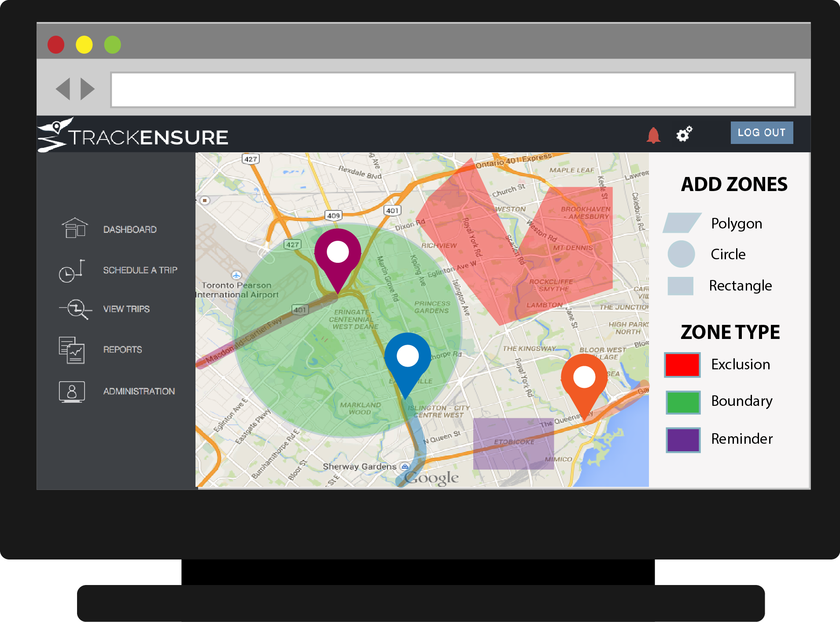Select the Exclusion zone type label
The width and height of the screenshot is (840, 622).
coord(741,364)
